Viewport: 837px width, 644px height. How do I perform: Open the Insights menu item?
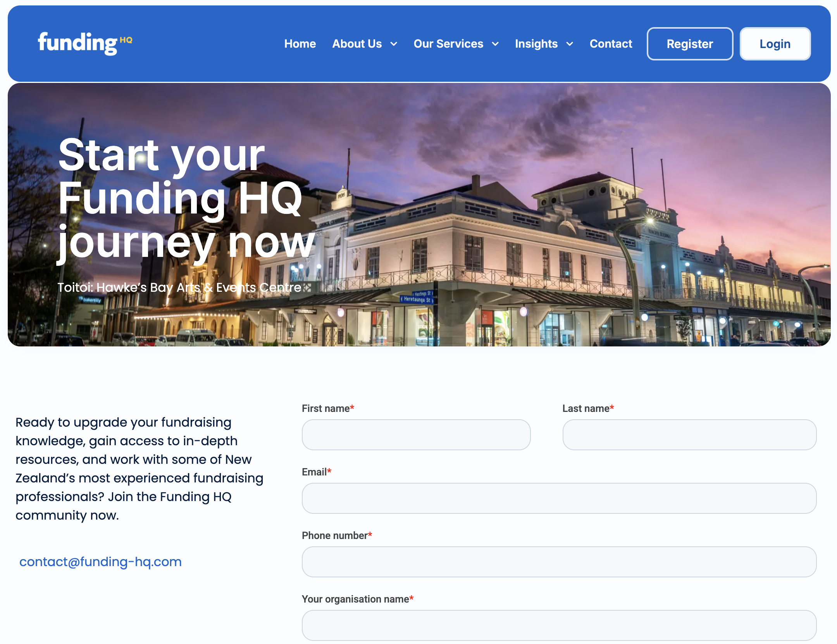[x=536, y=44]
